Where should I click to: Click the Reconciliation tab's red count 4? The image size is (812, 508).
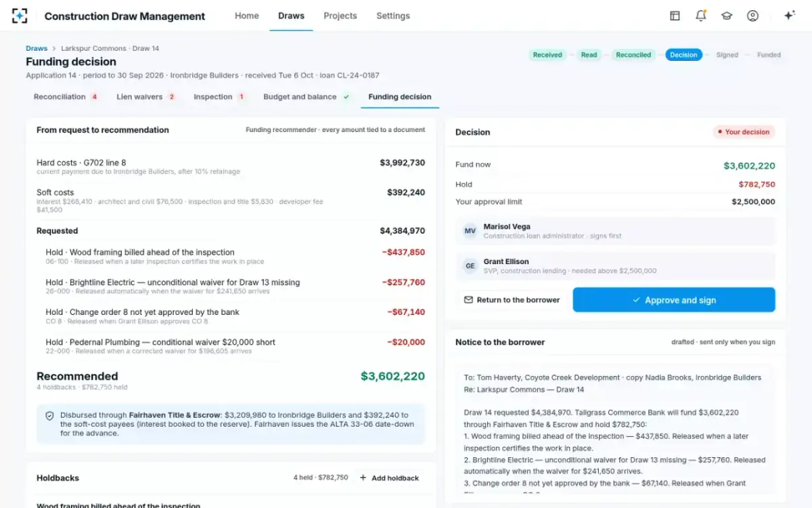coord(94,97)
